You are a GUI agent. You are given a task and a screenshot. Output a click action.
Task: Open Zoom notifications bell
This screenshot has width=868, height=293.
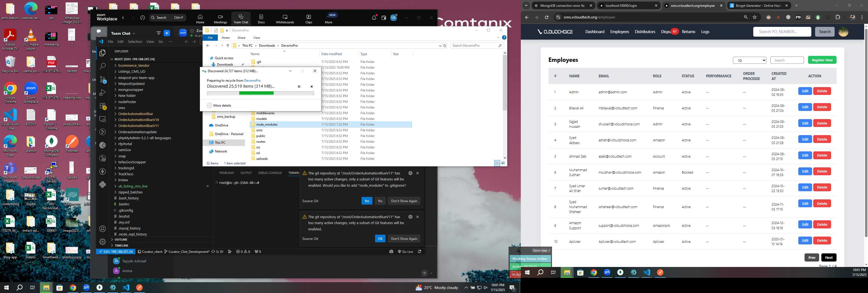pos(374,18)
